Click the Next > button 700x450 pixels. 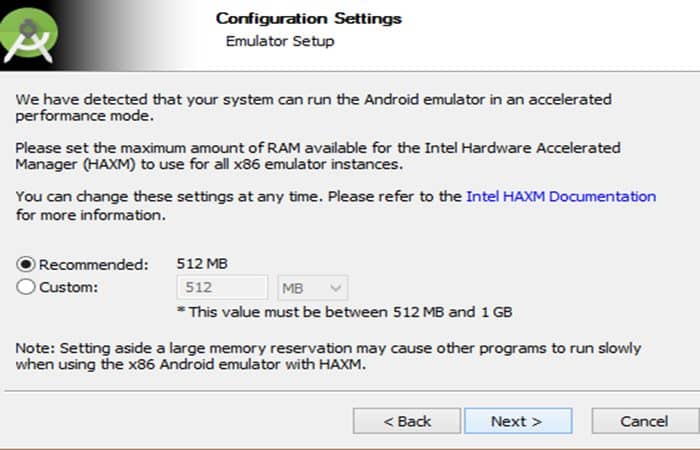tap(518, 421)
